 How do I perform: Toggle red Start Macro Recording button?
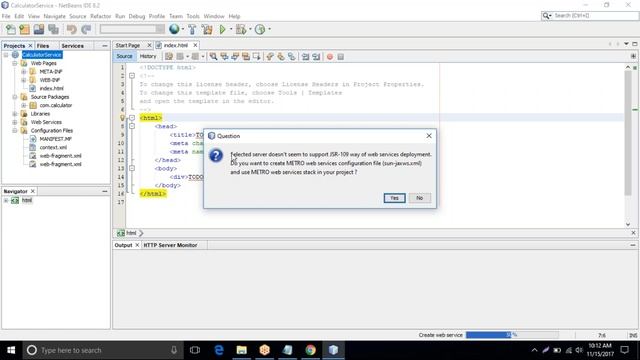click(330, 57)
